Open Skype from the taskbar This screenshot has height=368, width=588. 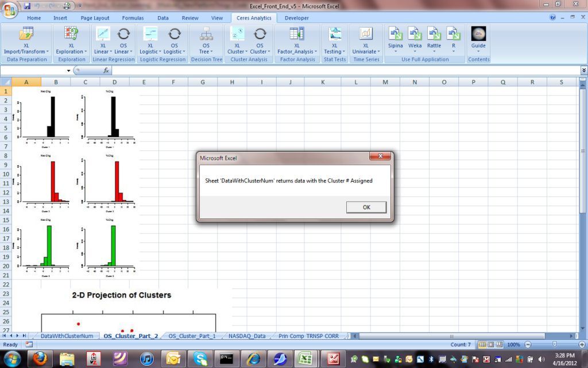coord(200,359)
